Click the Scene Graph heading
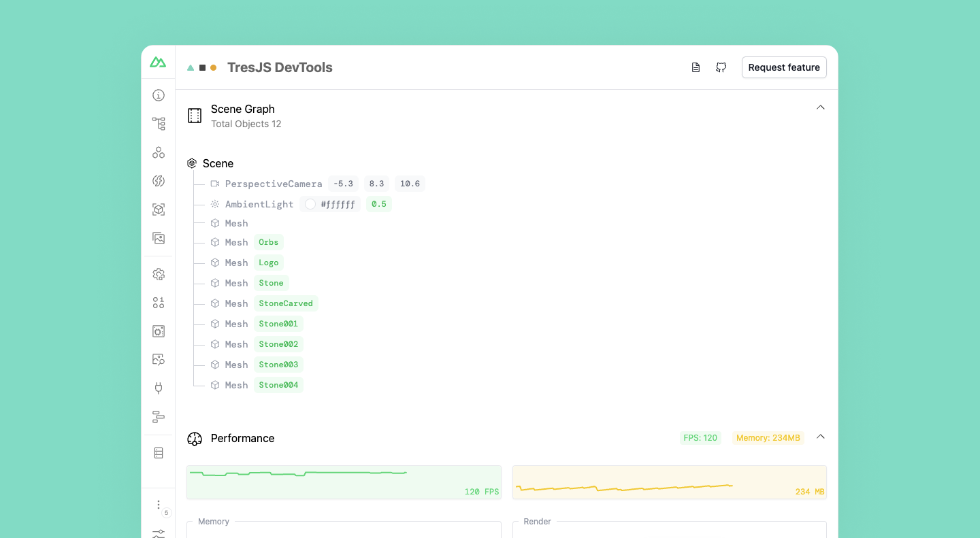 coord(243,109)
